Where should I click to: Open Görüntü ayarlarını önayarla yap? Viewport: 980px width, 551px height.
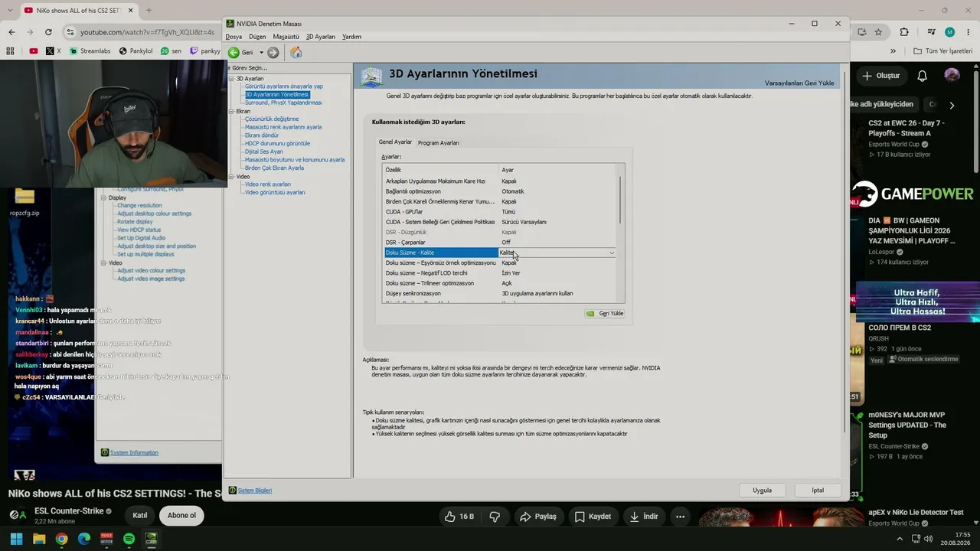(x=284, y=86)
